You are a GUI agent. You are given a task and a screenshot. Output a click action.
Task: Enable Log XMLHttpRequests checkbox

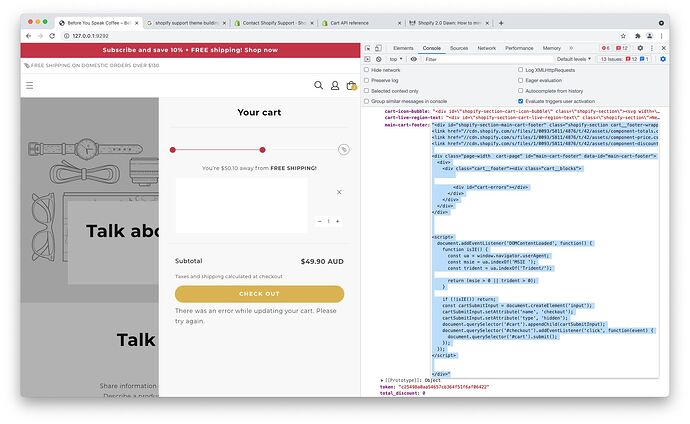click(x=521, y=70)
